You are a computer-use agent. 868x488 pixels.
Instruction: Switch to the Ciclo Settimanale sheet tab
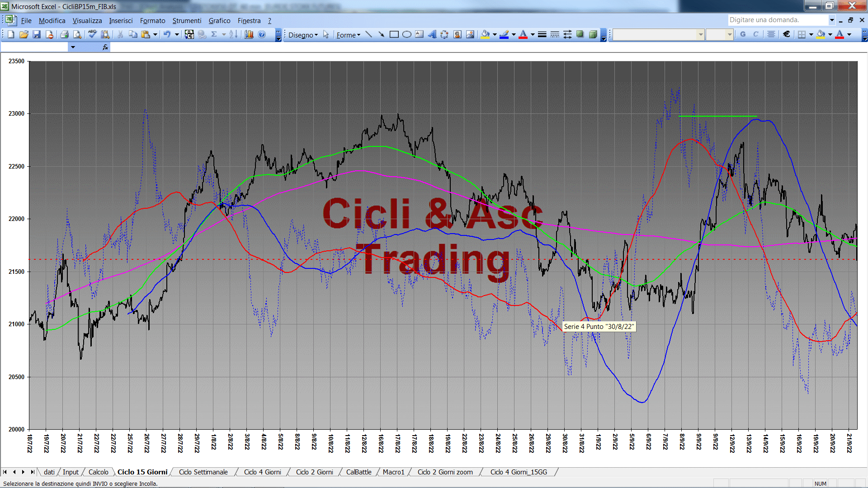(203, 472)
